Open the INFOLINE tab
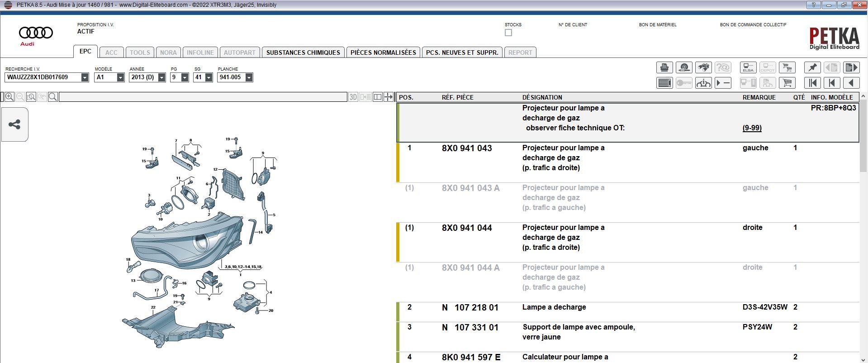The height and width of the screenshot is (363, 868). tap(200, 53)
